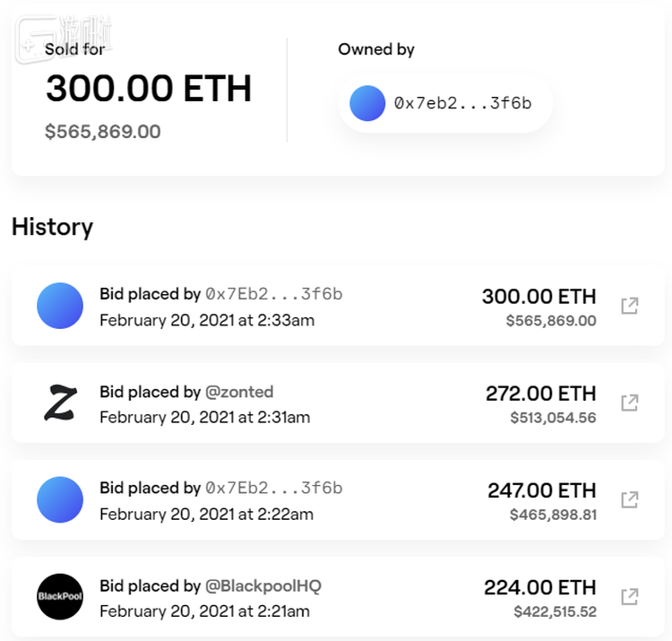Open external link for 247.00 ETH bid
Screen dimensions: 672x641
pos(630,499)
